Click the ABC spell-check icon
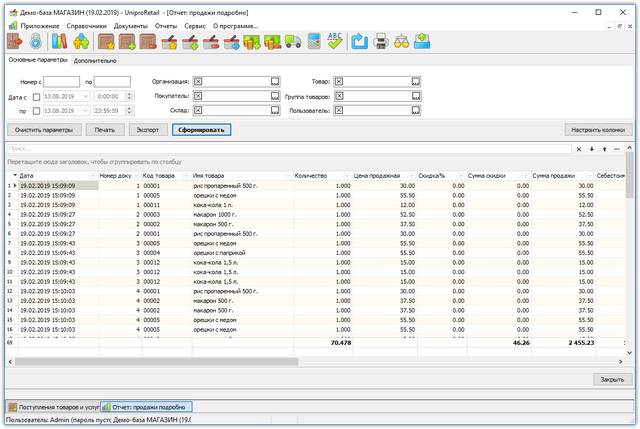The width and height of the screenshot is (640, 429). coord(334,41)
